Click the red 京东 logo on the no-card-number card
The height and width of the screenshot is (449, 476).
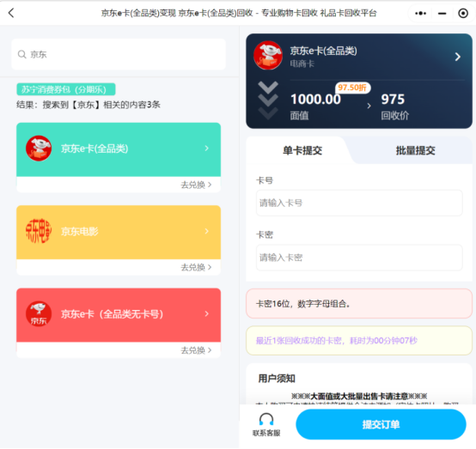point(39,313)
